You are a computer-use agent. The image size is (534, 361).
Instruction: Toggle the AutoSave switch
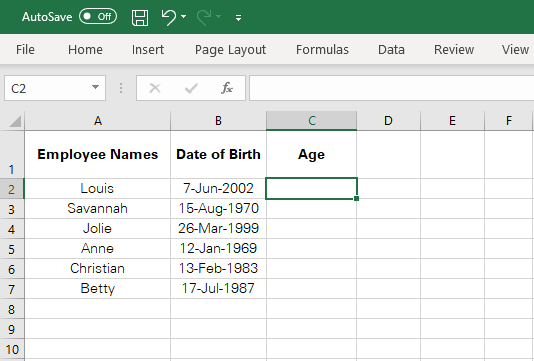point(98,16)
